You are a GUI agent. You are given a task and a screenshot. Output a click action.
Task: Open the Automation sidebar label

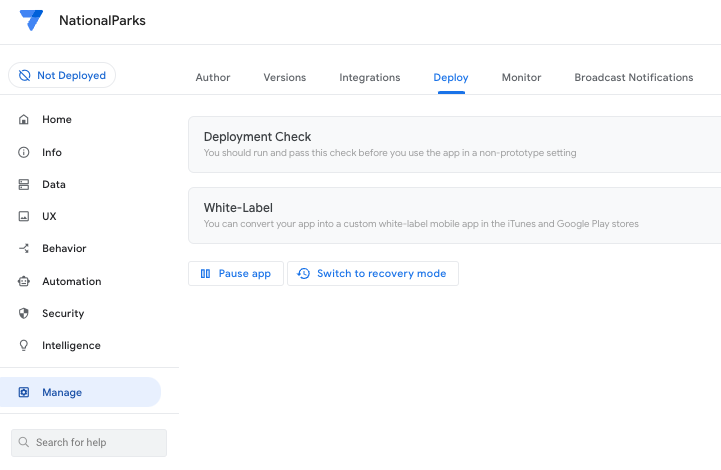[72, 281]
